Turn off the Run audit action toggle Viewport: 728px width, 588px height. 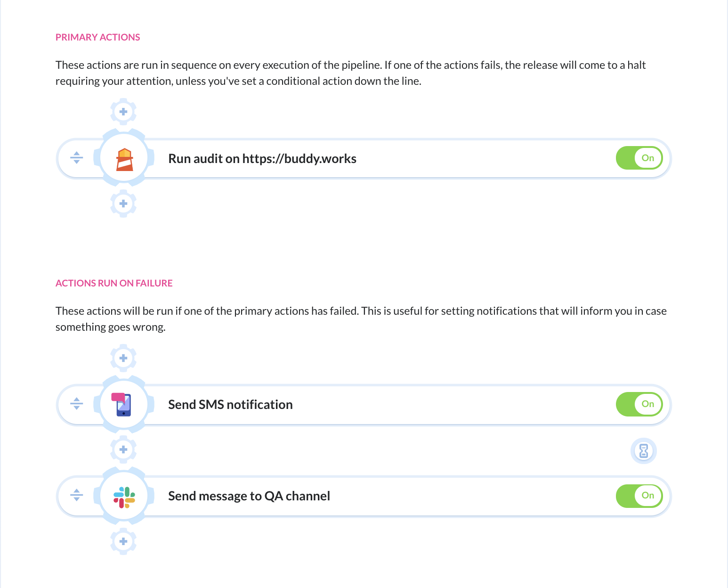pos(639,158)
